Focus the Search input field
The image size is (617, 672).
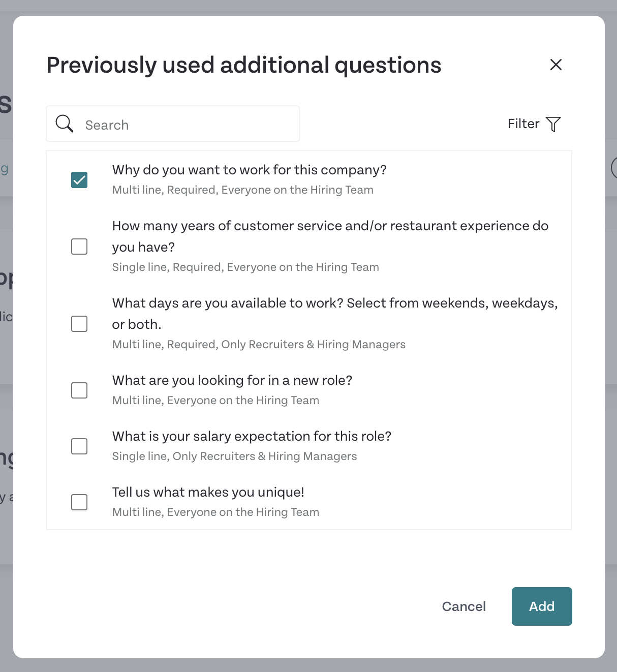click(x=173, y=124)
